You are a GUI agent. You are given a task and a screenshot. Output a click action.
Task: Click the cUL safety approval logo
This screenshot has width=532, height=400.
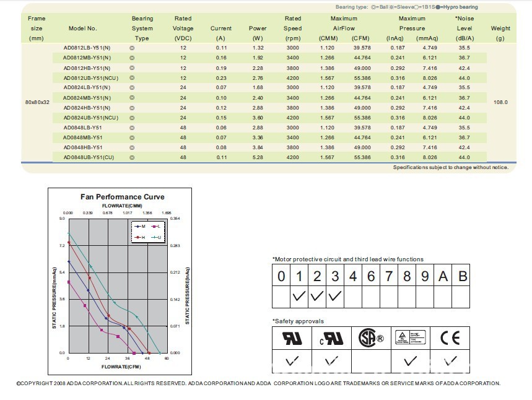[x=330, y=338]
